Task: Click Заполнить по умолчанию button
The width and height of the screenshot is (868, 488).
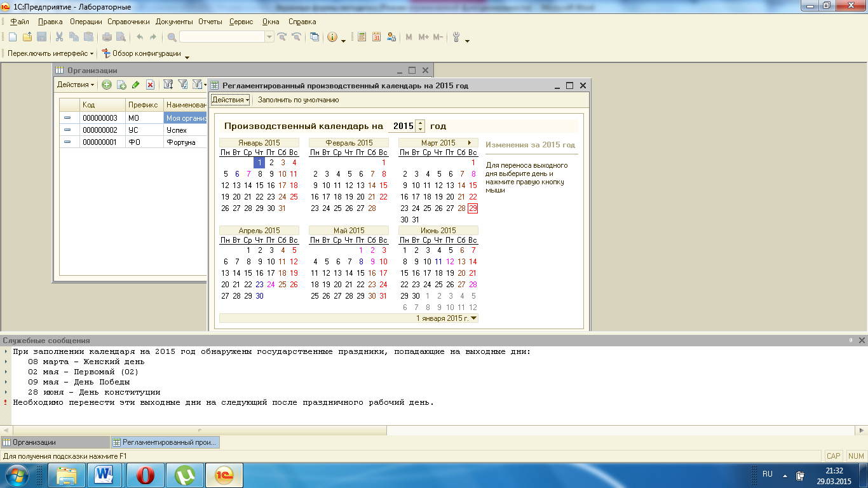Action: (298, 100)
